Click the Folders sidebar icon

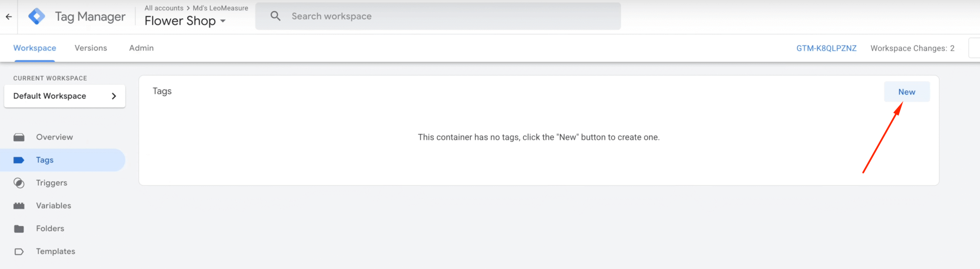pos(19,229)
